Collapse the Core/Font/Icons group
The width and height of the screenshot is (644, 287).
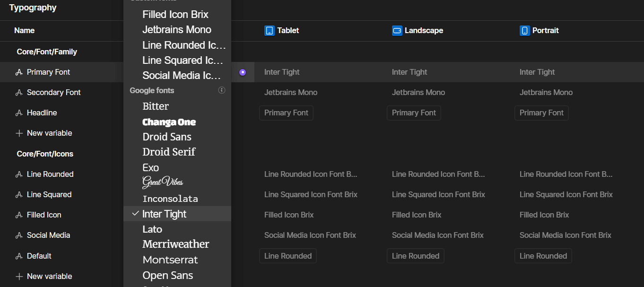(x=44, y=154)
